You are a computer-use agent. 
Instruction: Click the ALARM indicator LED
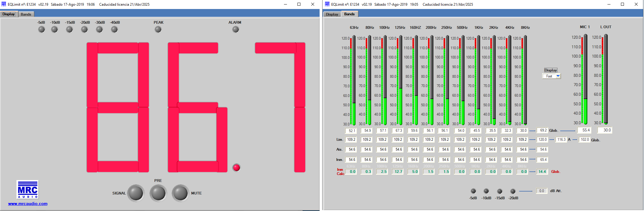tap(236, 29)
